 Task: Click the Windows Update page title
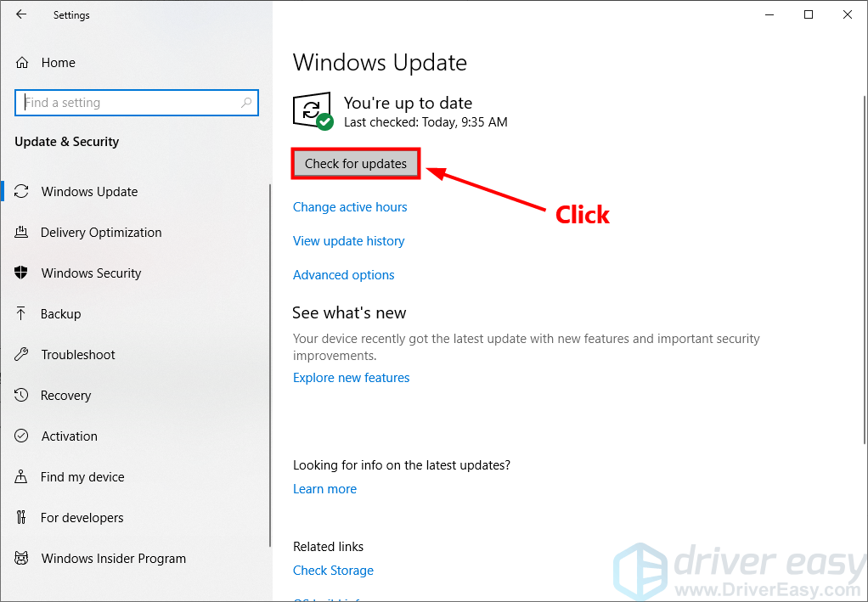point(380,63)
